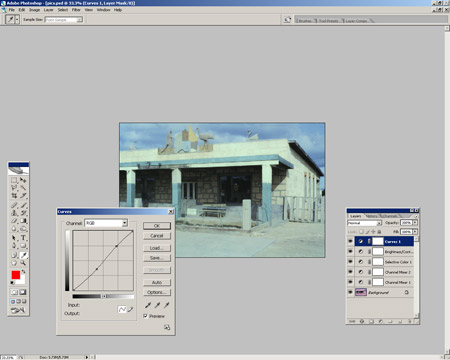Screen dimensions: 450x360
Task: Click Cancel in the Curves dialog
Action: (157, 236)
